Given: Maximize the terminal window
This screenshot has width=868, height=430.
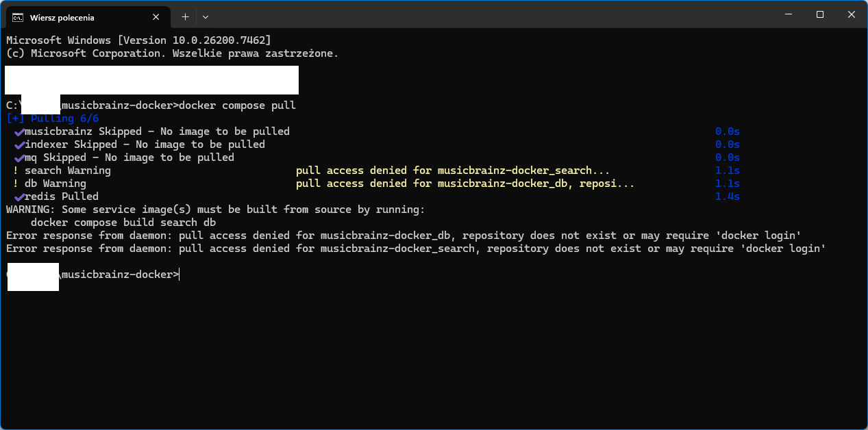Looking at the screenshot, I should click(x=820, y=14).
